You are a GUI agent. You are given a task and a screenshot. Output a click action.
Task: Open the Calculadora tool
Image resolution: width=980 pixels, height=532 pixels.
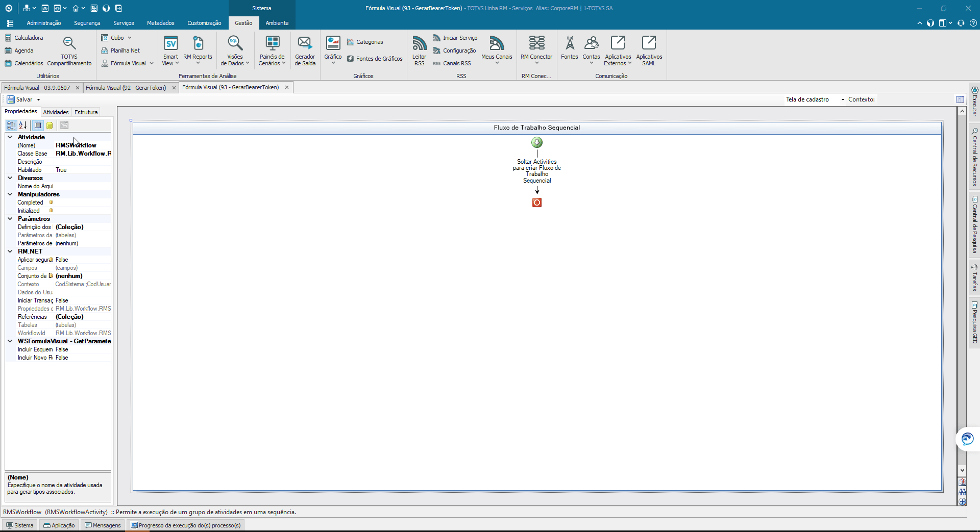[24, 38]
